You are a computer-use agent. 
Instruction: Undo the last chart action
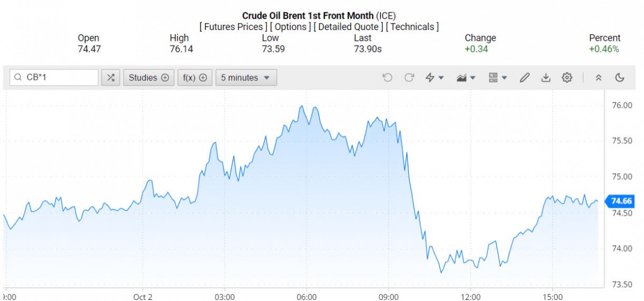coord(387,78)
